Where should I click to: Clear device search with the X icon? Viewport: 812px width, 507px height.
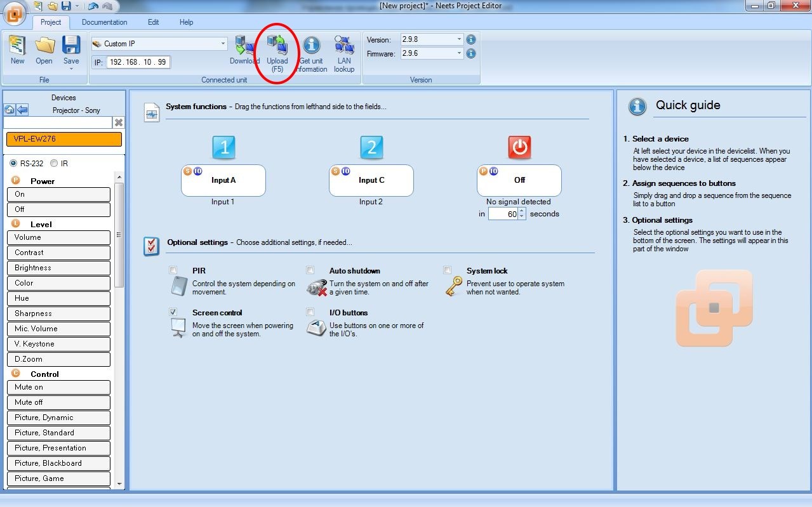coord(118,122)
